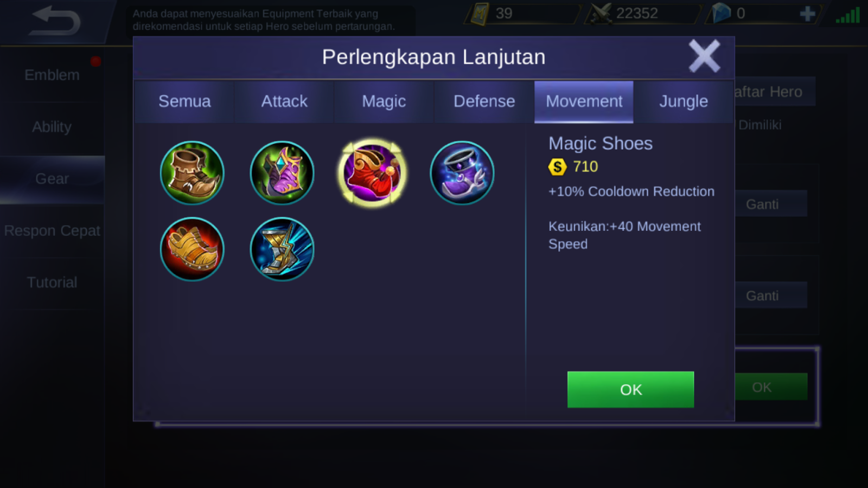Image resolution: width=868 pixels, height=488 pixels.
Task: Switch to the Semua tab
Action: tap(184, 101)
